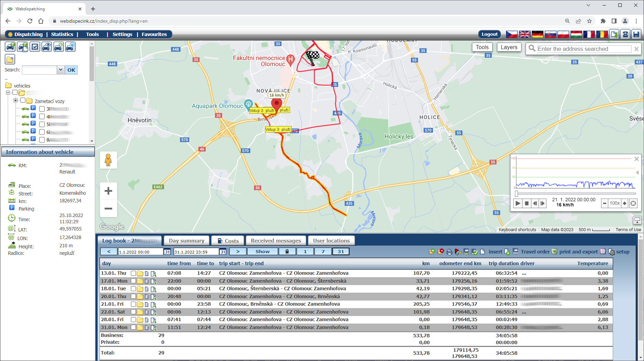The image size is (644, 361).
Task: Open log book setup gear icon
Action: (611, 252)
